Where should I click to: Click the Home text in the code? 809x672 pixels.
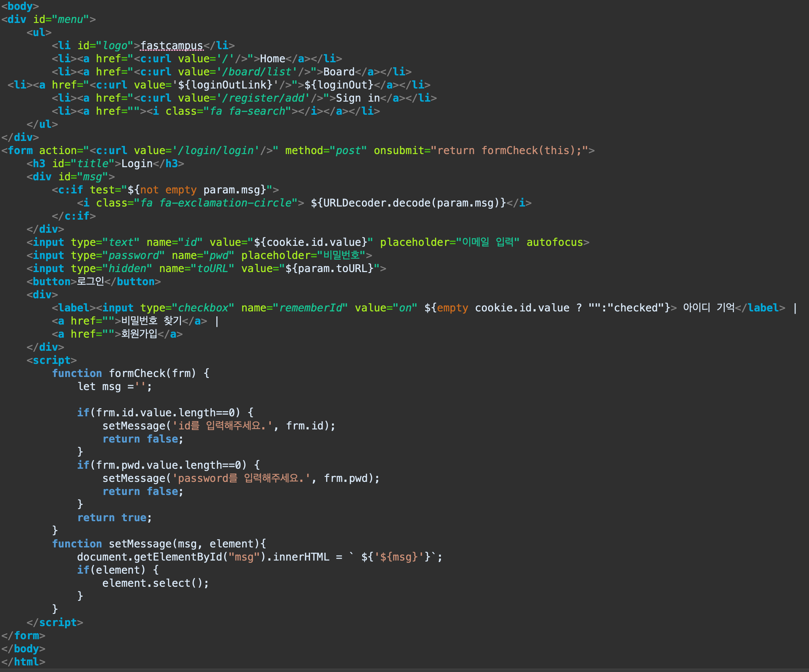[x=272, y=59]
